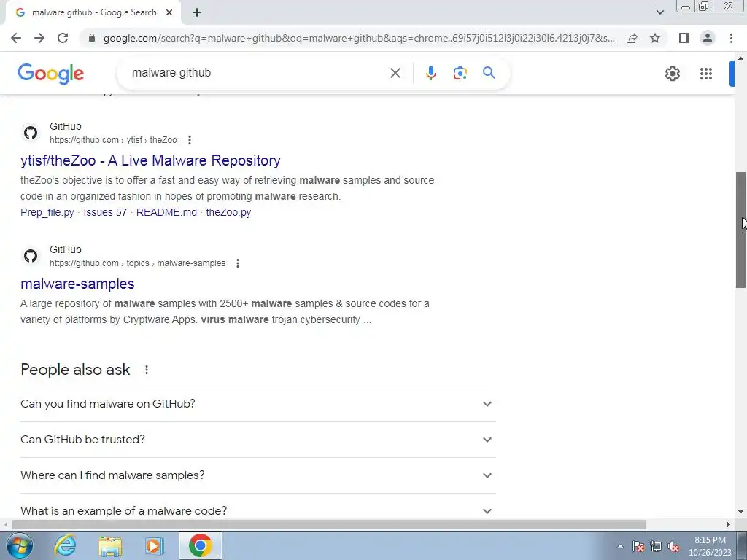Screen dimensions: 747x560
Task: View site information via the lock icon
Action: coord(92,38)
